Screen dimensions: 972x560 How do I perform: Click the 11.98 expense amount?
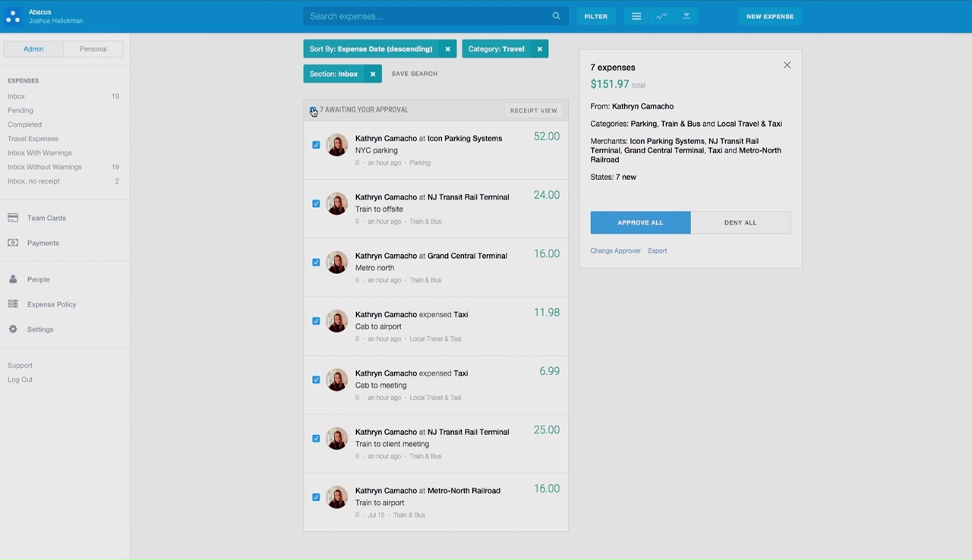(547, 313)
